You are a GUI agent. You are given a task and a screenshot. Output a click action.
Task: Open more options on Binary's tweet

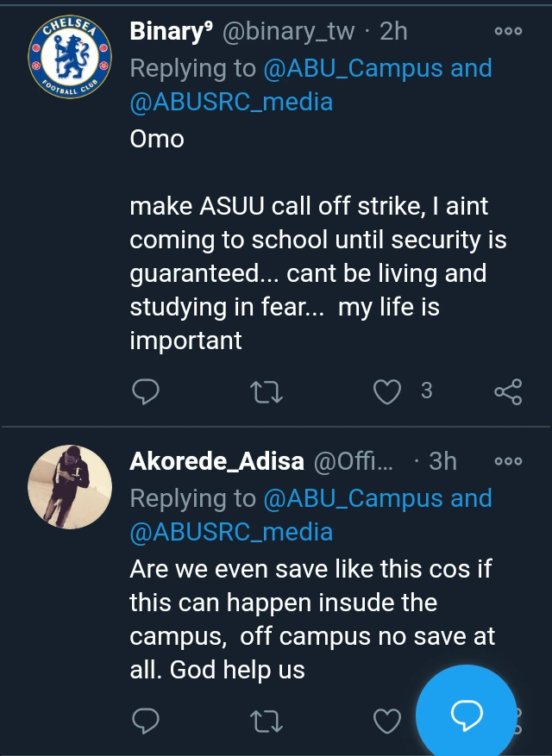508,32
